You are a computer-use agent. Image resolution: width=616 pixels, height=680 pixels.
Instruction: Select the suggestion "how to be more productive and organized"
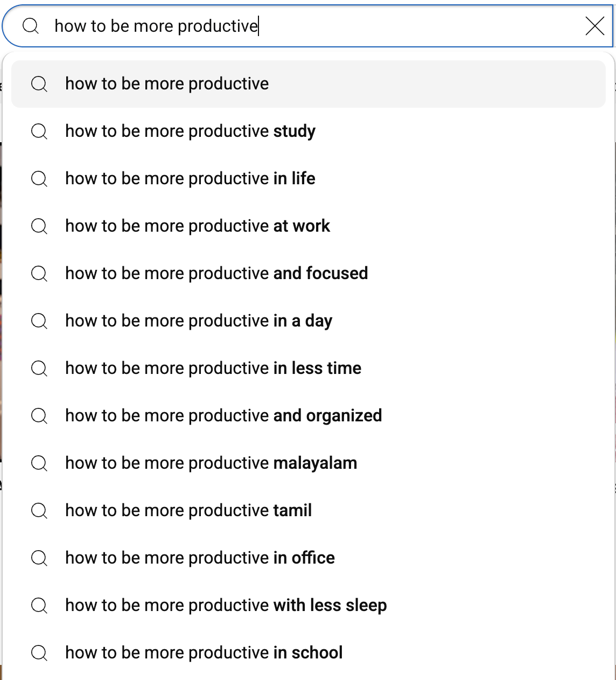(223, 415)
